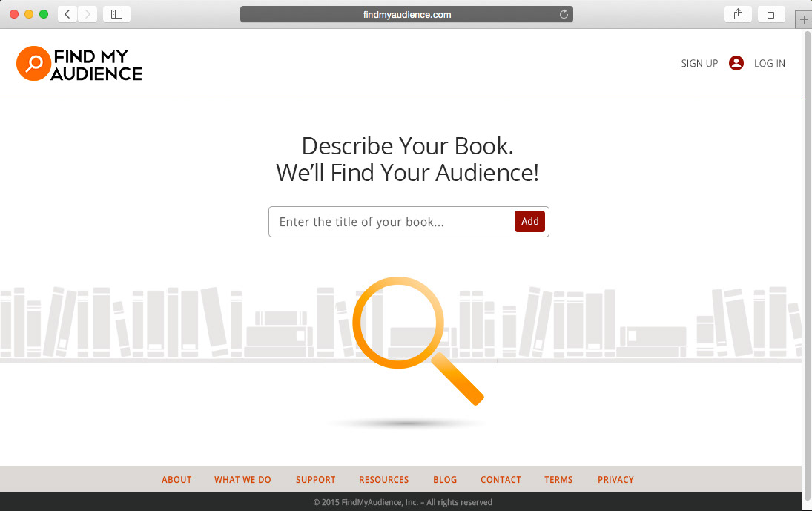Open the SIGN UP link

click(x=699, y=63)
